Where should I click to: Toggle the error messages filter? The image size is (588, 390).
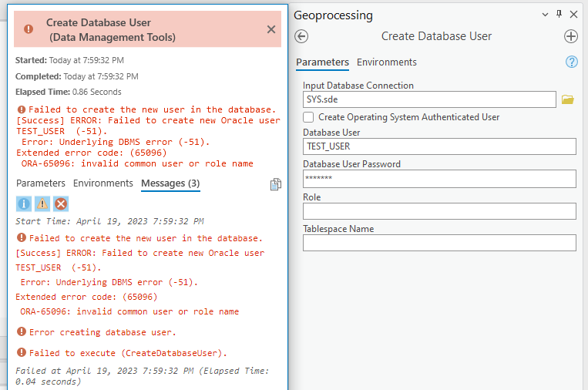click(61, 203)
